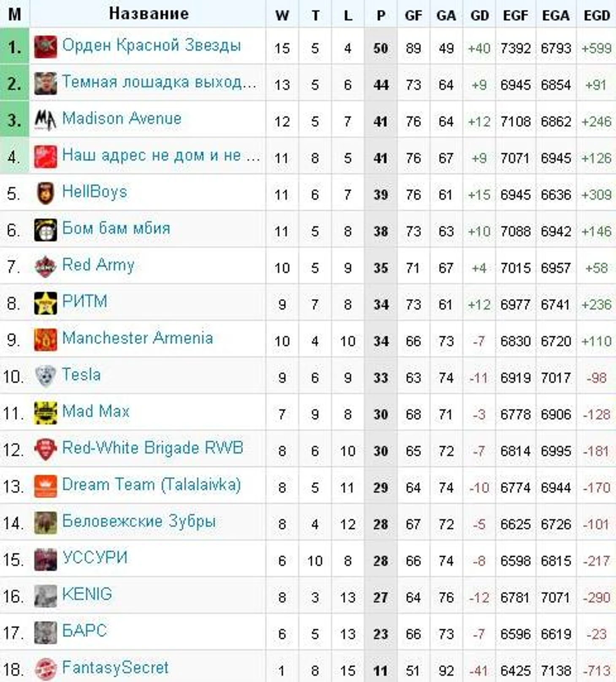
Task: Click the РИТМ yellow star logo
Action: click(46, 303)
